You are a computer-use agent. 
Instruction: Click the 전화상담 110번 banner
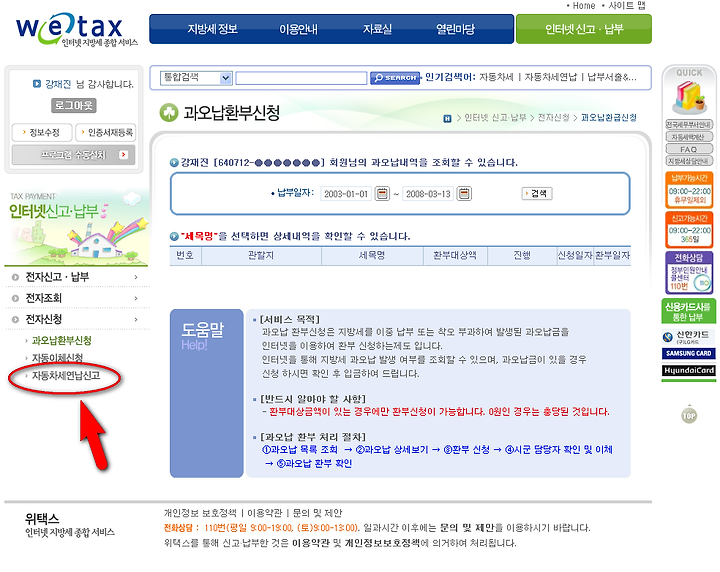click(689, 272)
